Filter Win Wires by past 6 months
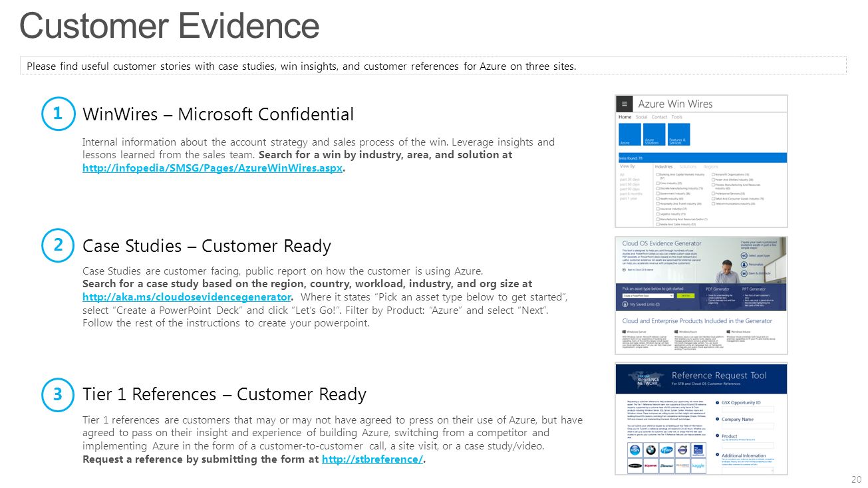Image resolution: width=868 pixels, height=488 pixels. pos(631,193)
